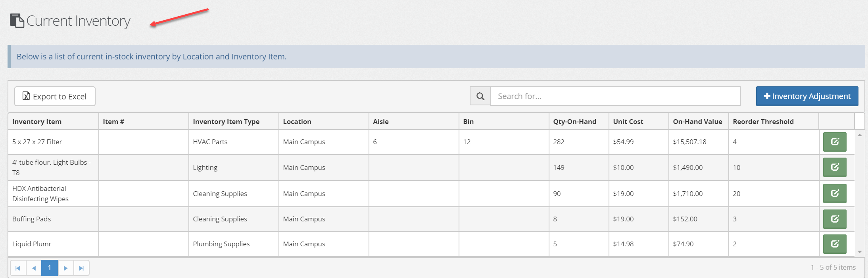
Task: Click the Current Inventory page title
Action: tap(78, 21)
